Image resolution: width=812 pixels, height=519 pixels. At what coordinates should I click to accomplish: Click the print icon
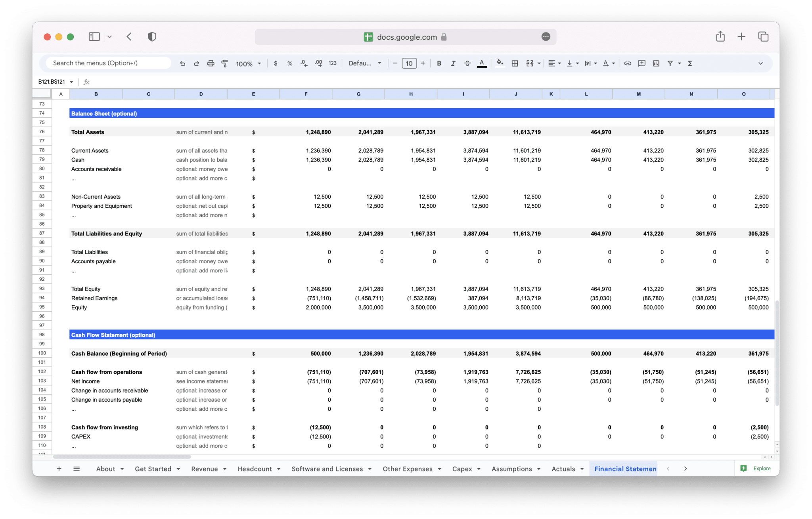click(x=211, y=63)
